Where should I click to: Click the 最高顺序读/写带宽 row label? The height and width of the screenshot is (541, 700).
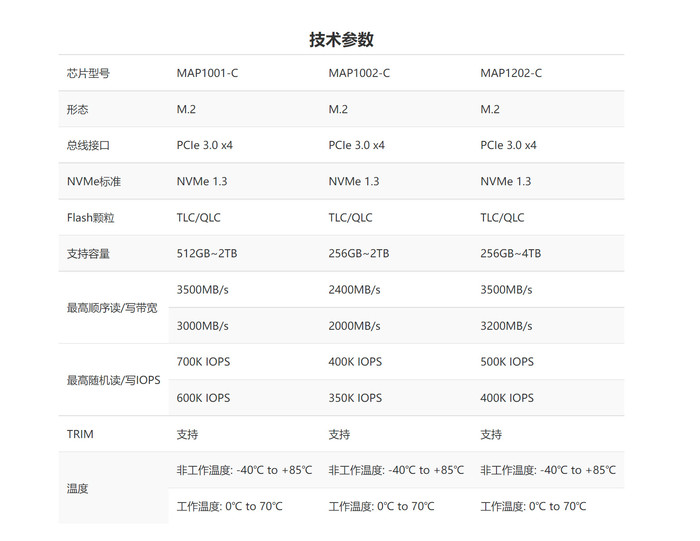pos(112,308)
